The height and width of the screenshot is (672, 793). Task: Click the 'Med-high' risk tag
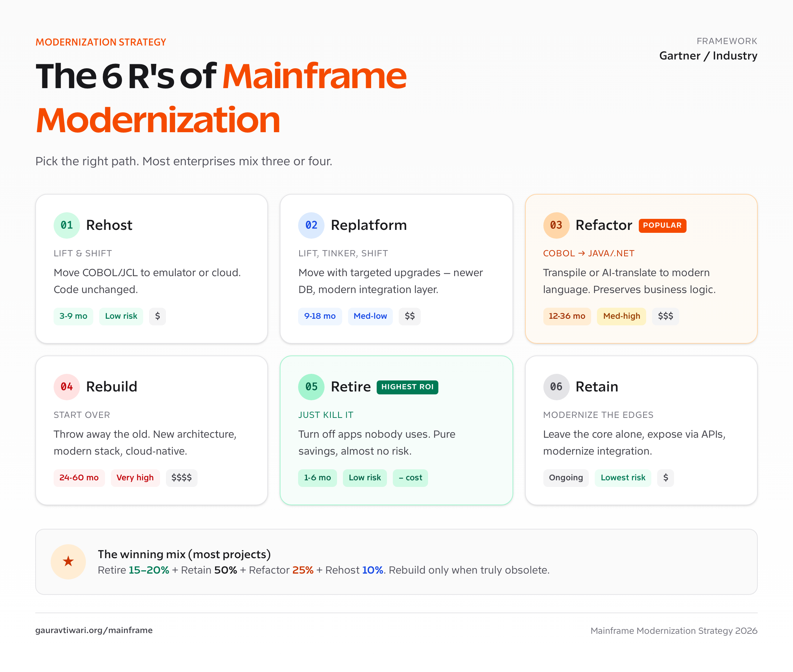622,316
